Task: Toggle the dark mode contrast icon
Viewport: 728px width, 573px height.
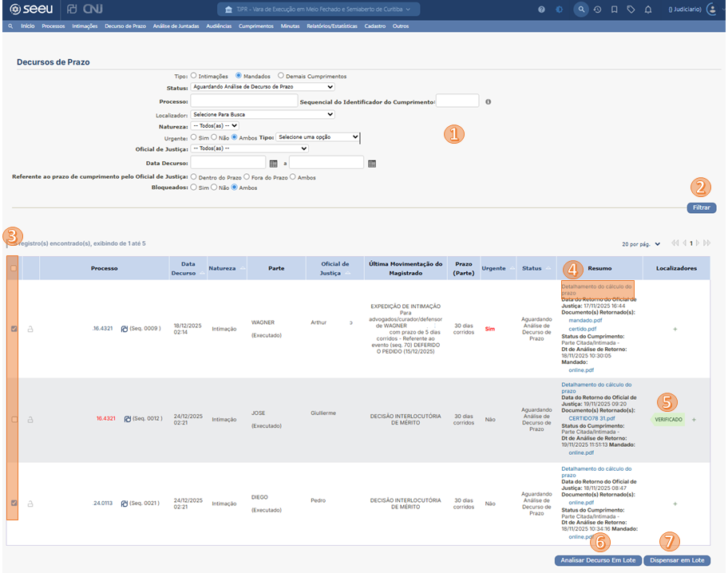Action: tap(559, 10)
